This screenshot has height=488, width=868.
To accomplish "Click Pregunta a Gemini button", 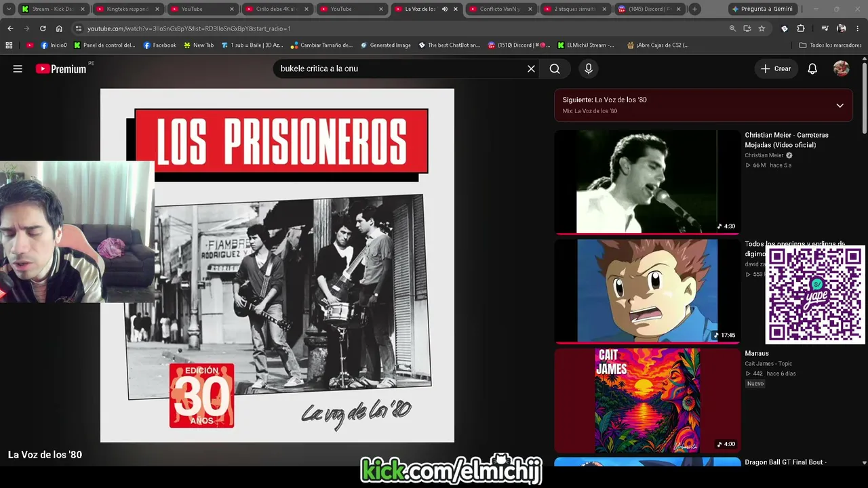I will 762,9.
